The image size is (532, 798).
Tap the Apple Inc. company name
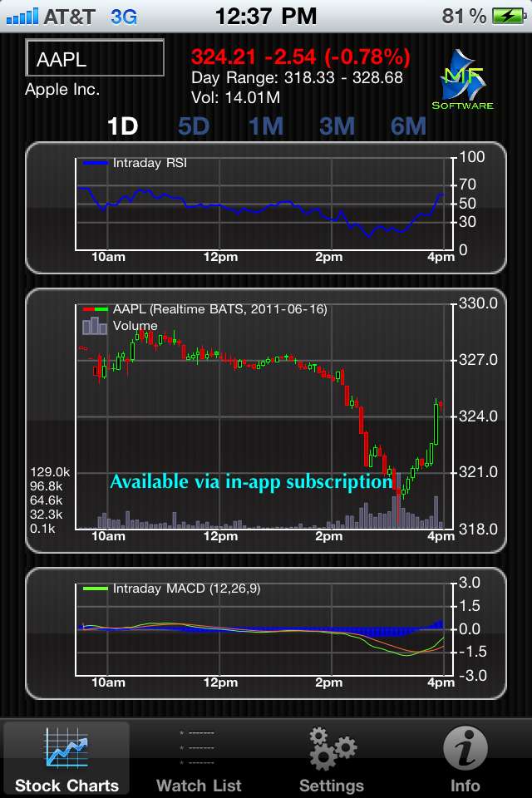tap(62, 89)
